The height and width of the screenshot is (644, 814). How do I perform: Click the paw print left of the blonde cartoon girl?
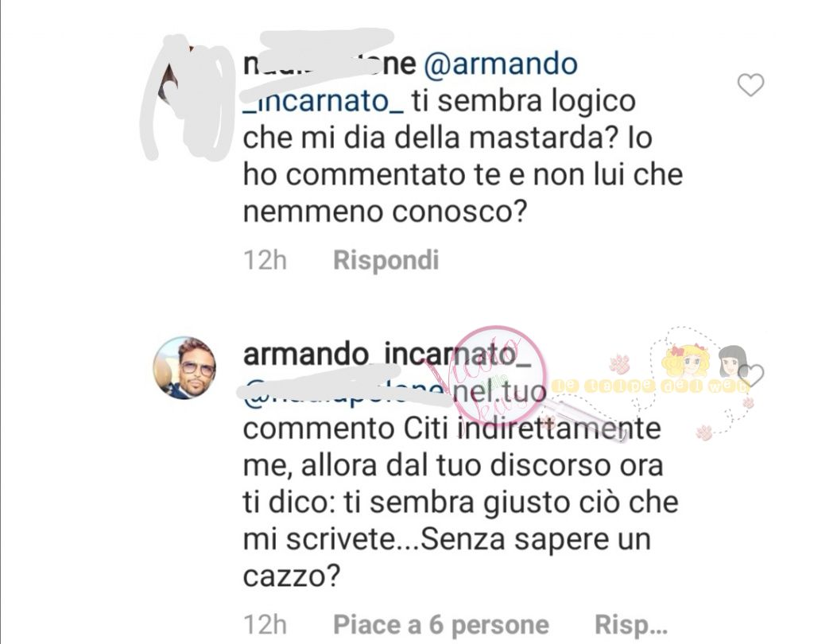click(618, 364)
